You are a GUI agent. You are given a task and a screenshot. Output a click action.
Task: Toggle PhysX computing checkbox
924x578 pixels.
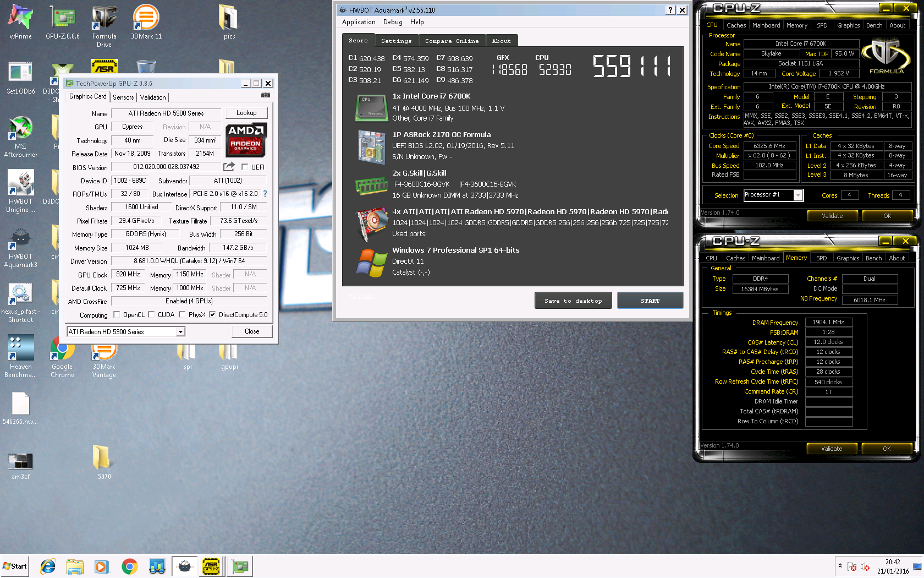point(182,315)
